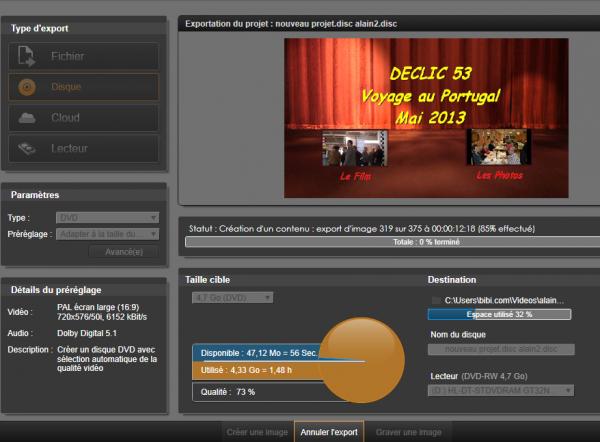Click the Avancé(e) button
The width and height of the screenshot is (600, 442).
(x=124, y=252)
